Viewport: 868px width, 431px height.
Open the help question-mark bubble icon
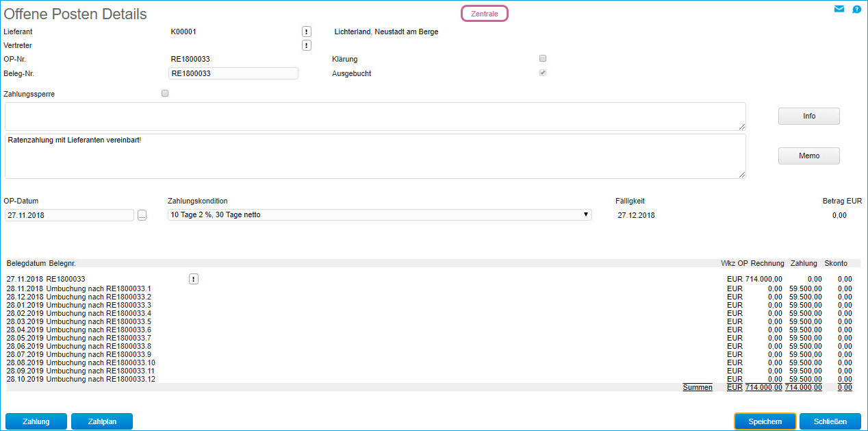tap(856, 10)
